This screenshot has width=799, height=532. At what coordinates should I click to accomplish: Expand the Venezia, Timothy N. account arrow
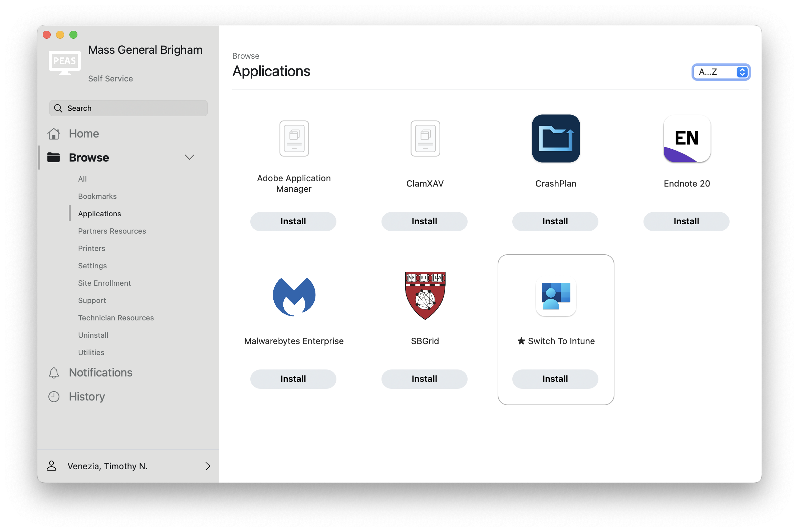pos(208,466)
